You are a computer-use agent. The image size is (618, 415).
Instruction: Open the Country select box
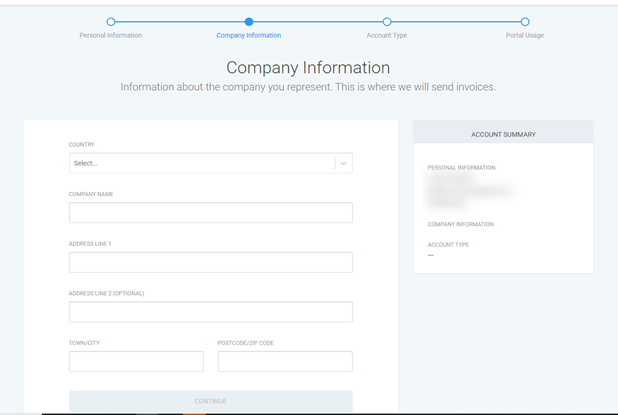pyautogui.click(x=200, y=163)
